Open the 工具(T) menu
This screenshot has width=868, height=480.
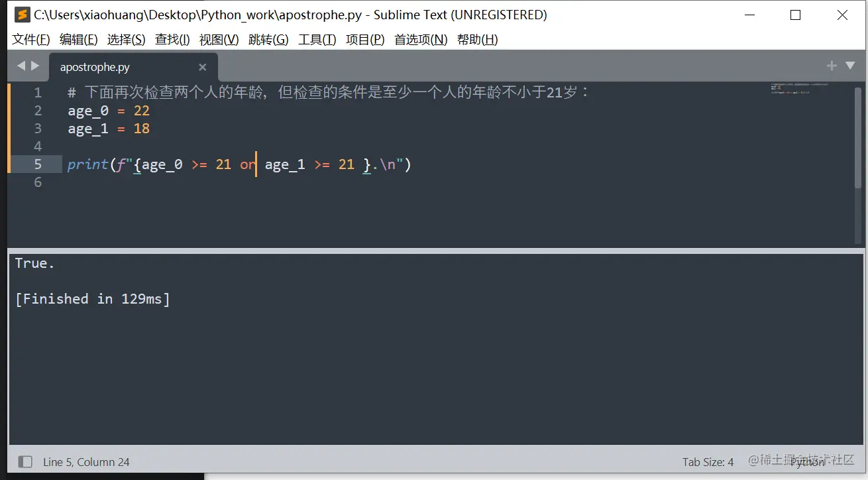tap(317, 40)
